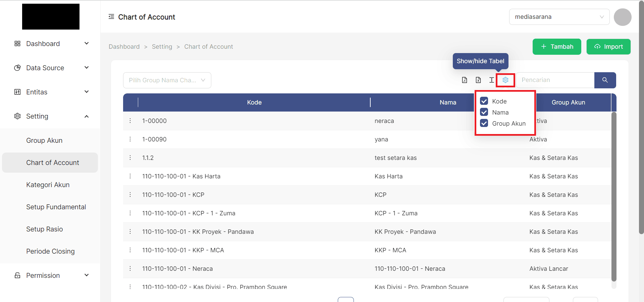The width and height of the screenshot is (644, 302).
Task: Export table as PDF file icon
Action: tap(465, 80)
